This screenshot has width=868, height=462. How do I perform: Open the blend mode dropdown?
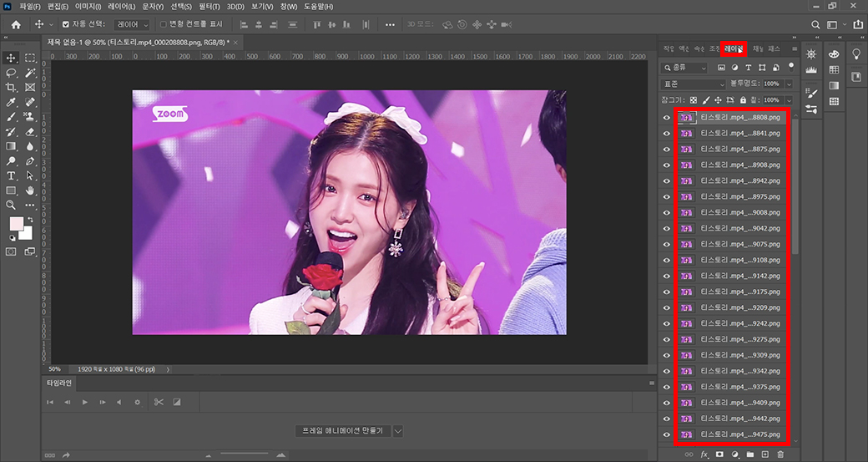[693, 84]
